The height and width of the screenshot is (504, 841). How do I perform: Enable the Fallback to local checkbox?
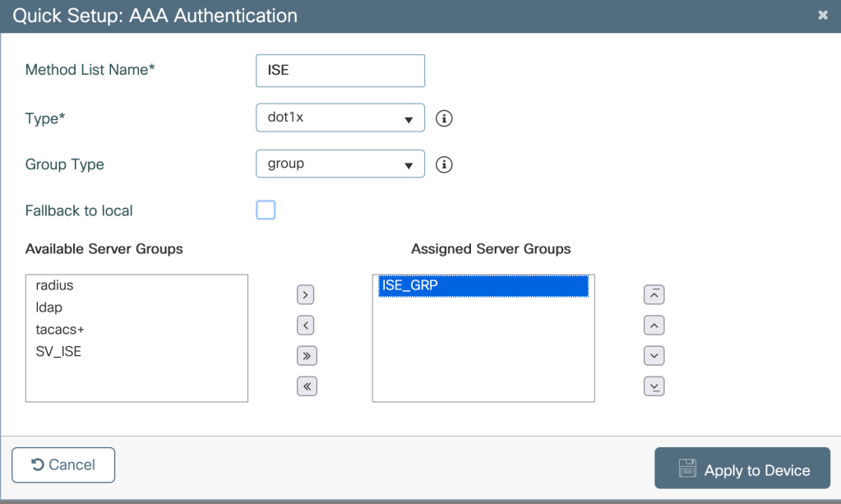click(266, 210)
